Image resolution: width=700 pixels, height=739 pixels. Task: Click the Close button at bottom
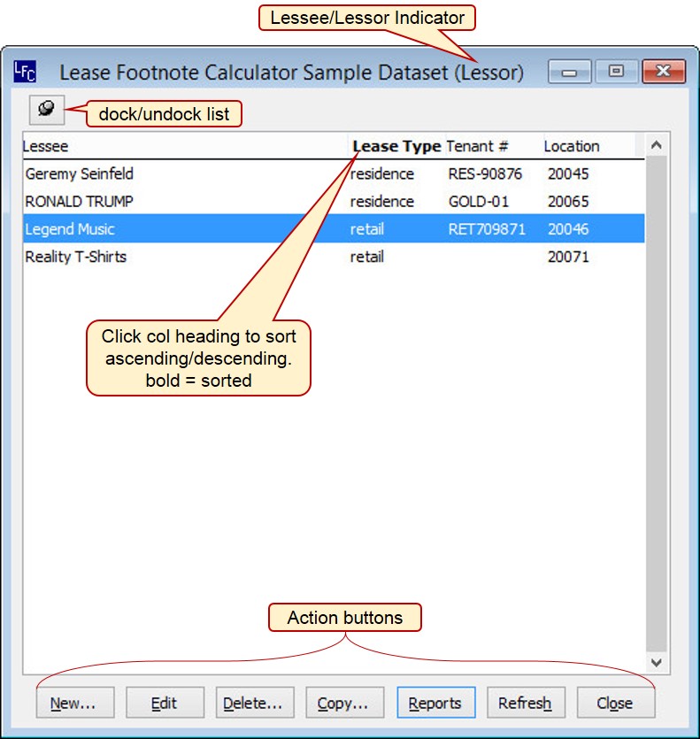coord(616,703)
